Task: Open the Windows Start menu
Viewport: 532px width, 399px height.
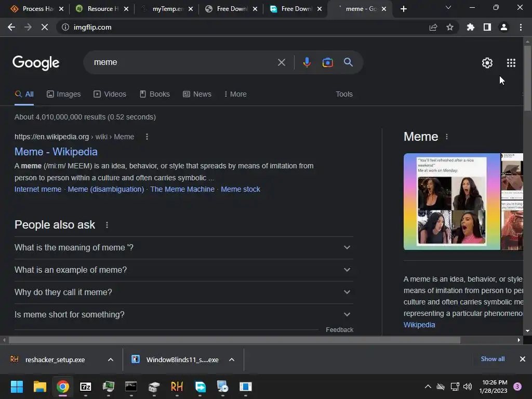Action: point(17,387)
